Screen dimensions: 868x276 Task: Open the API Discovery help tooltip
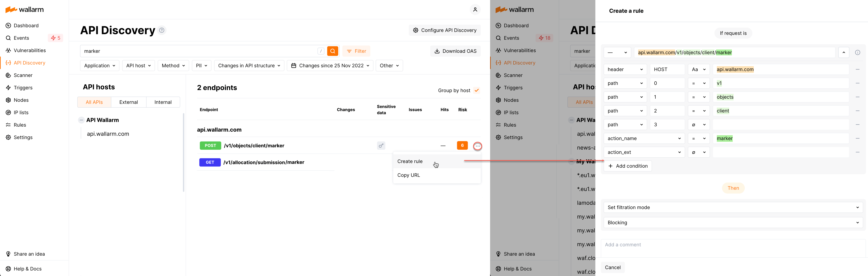click(x=161, y=30)
